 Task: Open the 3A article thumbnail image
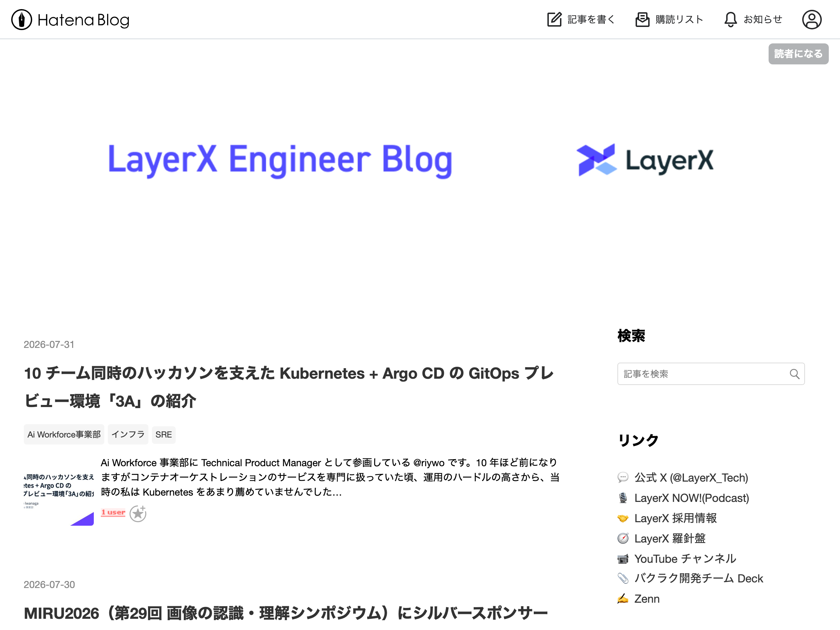pos(59,491)
